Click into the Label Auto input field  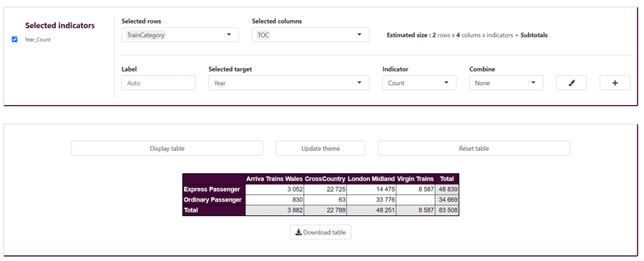(x=159, y=82)
